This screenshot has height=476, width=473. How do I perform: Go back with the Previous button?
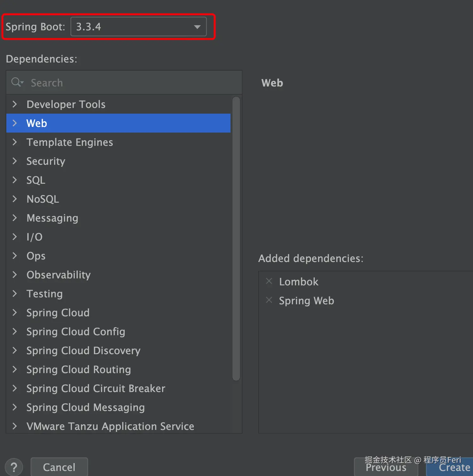[386, 467]
